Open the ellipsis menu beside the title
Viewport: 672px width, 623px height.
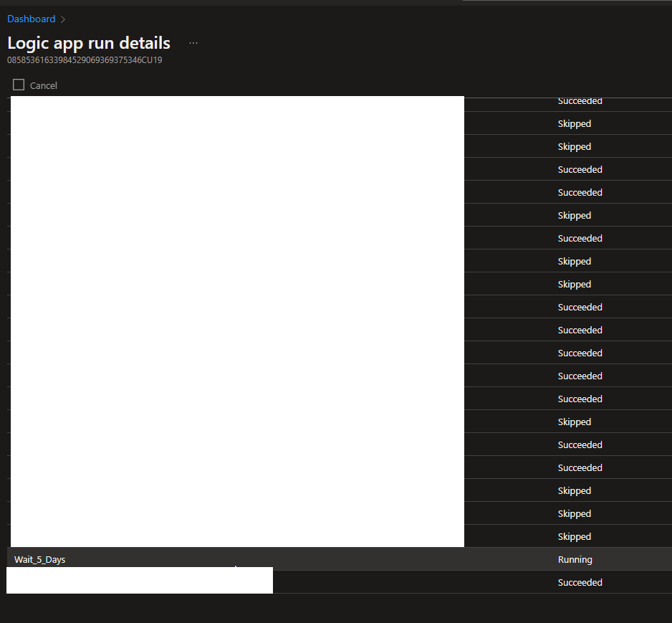tap(193, 43)
